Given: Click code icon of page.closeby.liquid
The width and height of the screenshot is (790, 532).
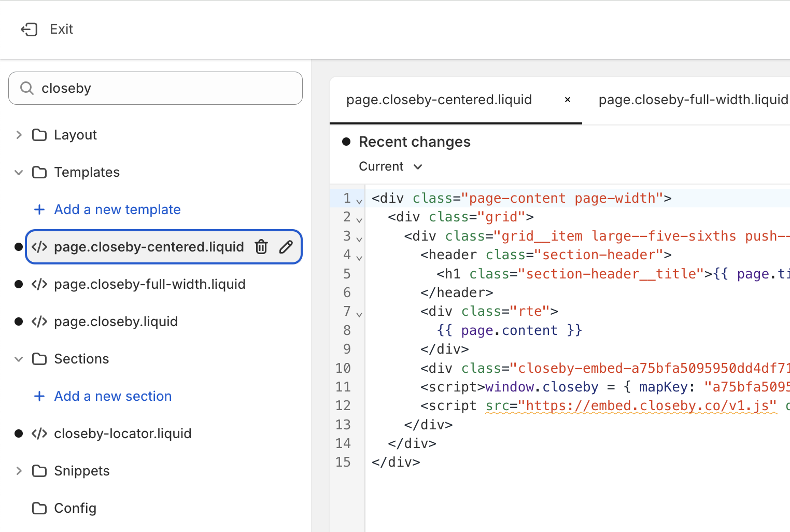Looking at the screenshot, I should (39, 321).
